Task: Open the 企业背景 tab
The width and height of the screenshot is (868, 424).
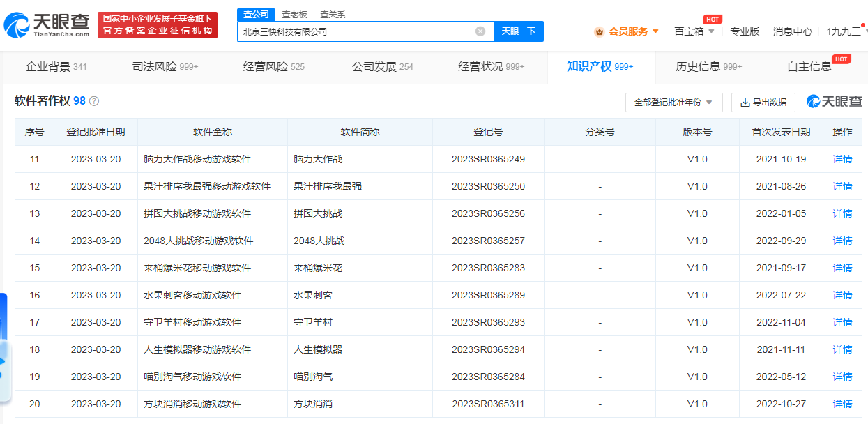Action: tap(56, 67)
